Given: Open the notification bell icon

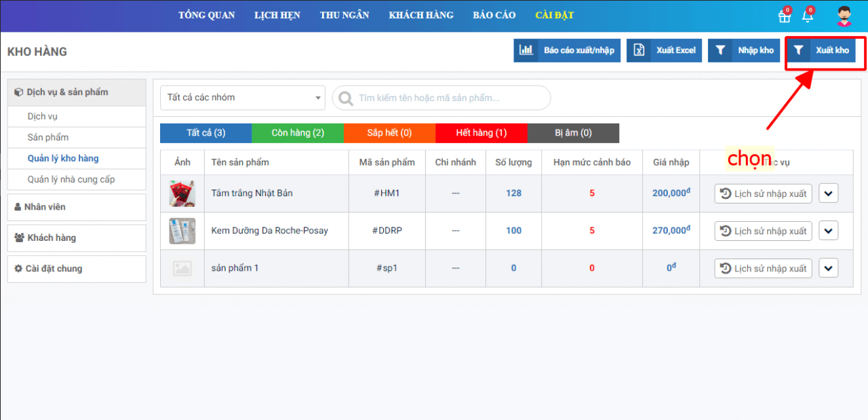Looking at the screenshot, I should (807, 16).
